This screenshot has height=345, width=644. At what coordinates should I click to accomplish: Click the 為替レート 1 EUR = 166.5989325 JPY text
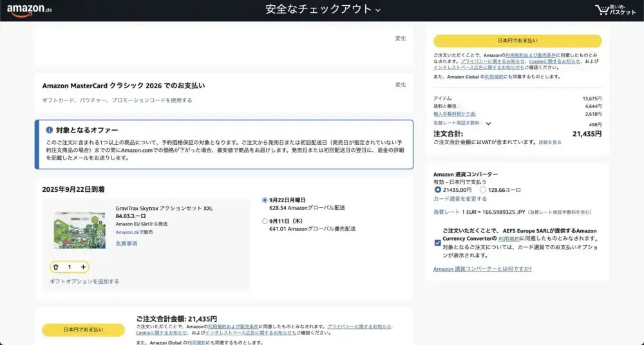point(479,212)
